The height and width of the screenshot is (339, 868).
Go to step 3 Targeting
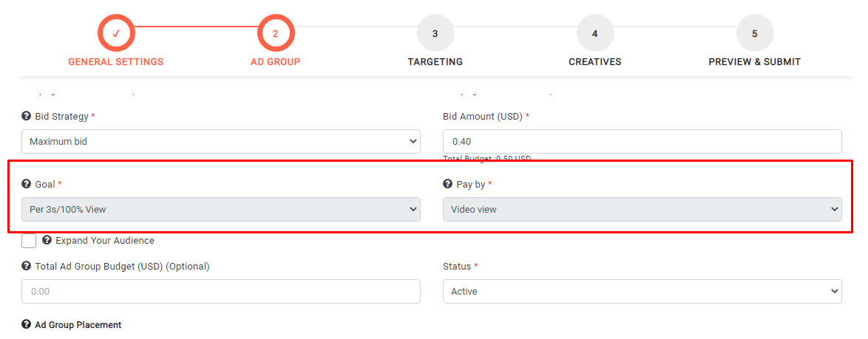[435, 33]
